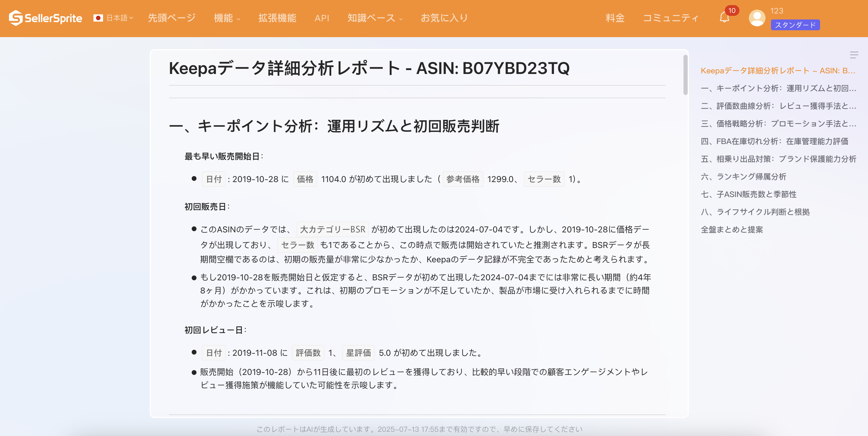
Task: Click the AI-generated report validity notice
Action: [420, 429]
